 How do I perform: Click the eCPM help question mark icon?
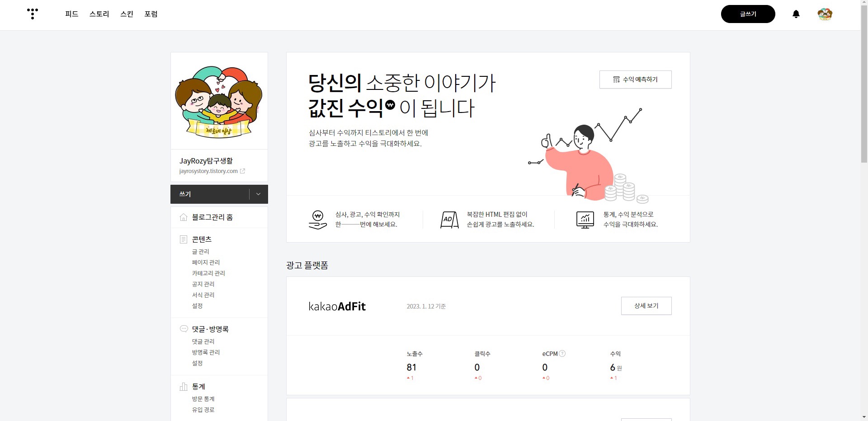pos(562,354)
